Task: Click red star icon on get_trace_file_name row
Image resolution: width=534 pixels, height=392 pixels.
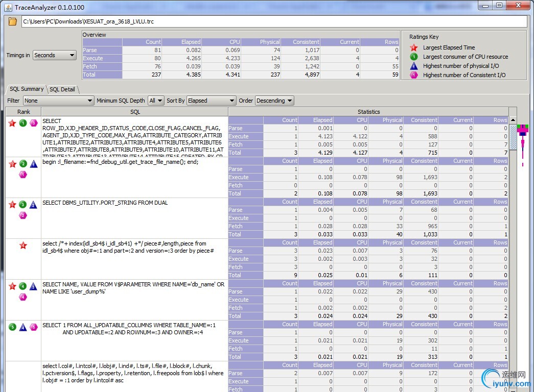Action: (12, 164)
